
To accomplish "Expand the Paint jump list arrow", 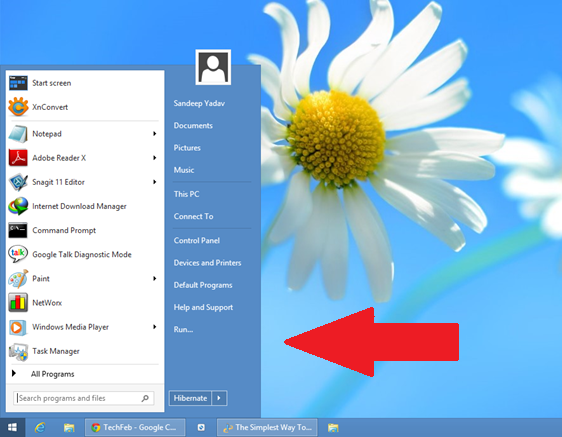I will pyautogui.click(x=155, y=279).
